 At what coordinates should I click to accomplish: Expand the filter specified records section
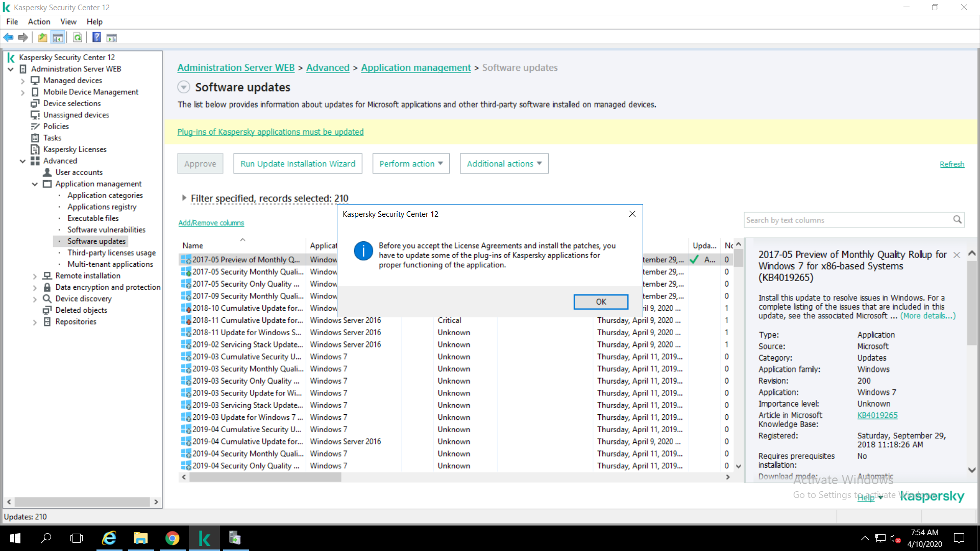click(x=184, y=198)
